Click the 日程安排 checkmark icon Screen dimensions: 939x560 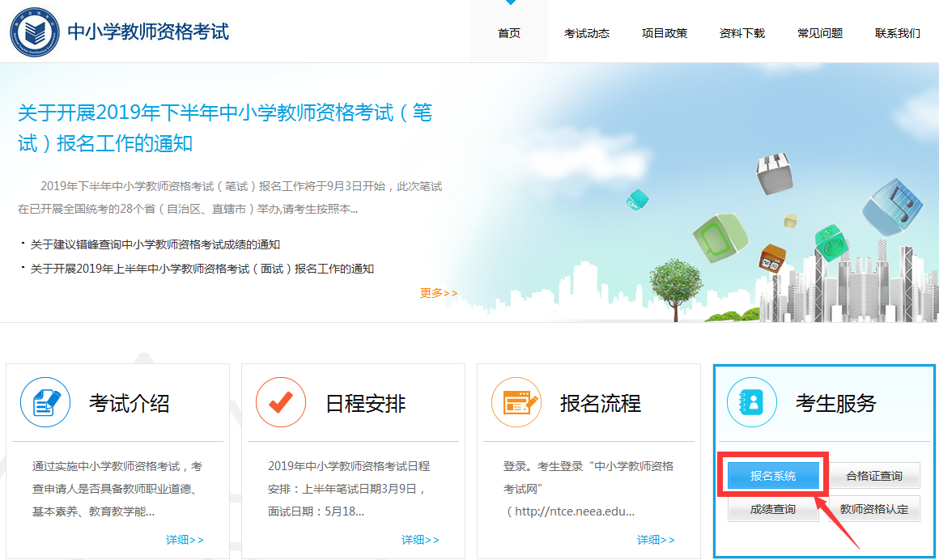click(x=281, y=402)
